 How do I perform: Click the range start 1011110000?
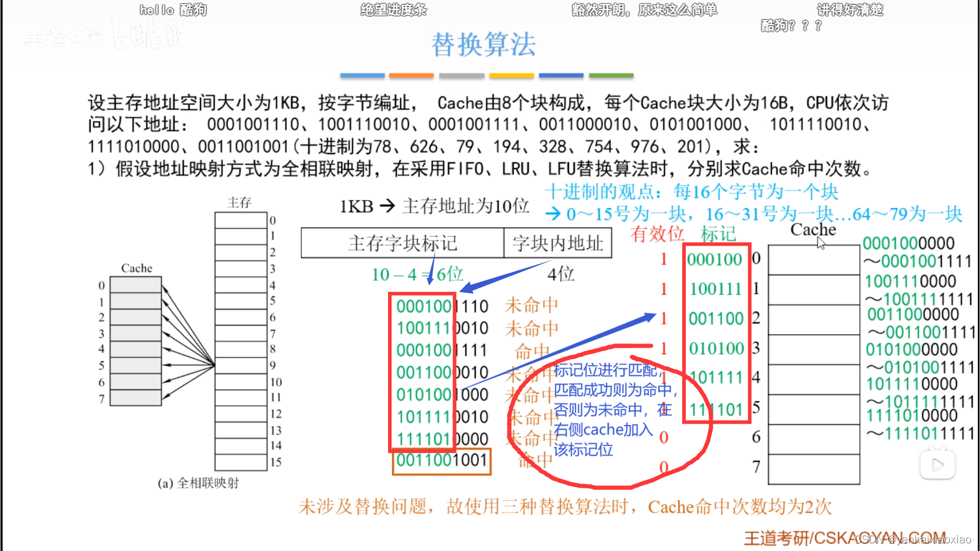pyautogui.click(x=911, y=385)
